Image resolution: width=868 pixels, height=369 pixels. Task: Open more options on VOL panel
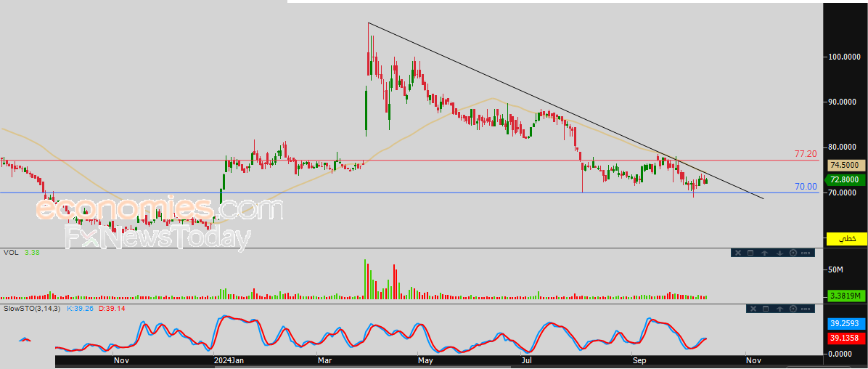pyautogui.click(x=806, y=254)
